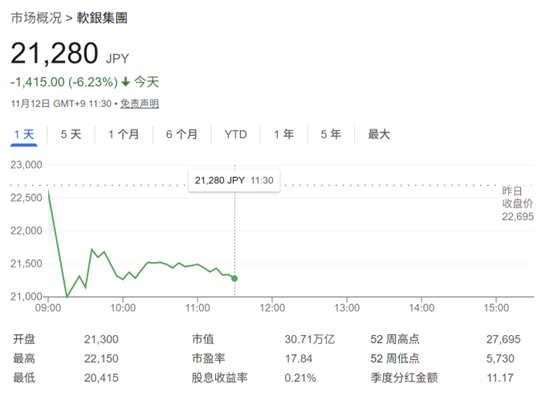Click the 今天 label beside the change
554x397 pixels.
146,82
